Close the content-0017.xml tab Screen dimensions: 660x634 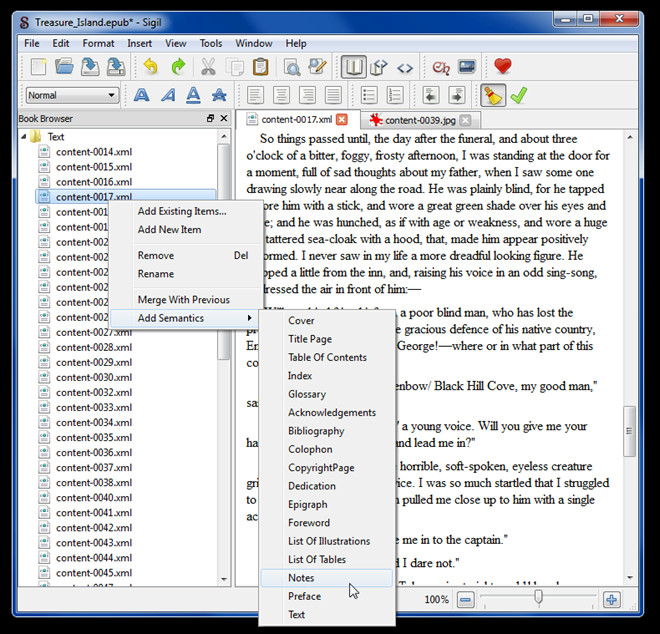[342, 120]
